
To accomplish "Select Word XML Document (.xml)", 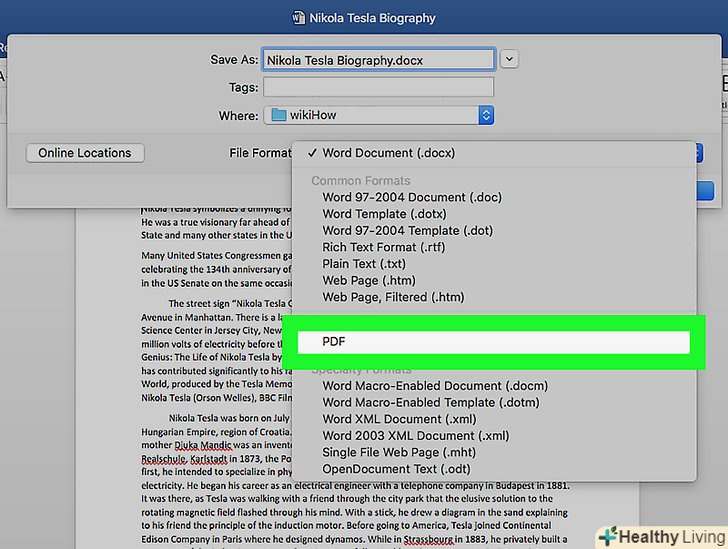I will pos(494,419).
